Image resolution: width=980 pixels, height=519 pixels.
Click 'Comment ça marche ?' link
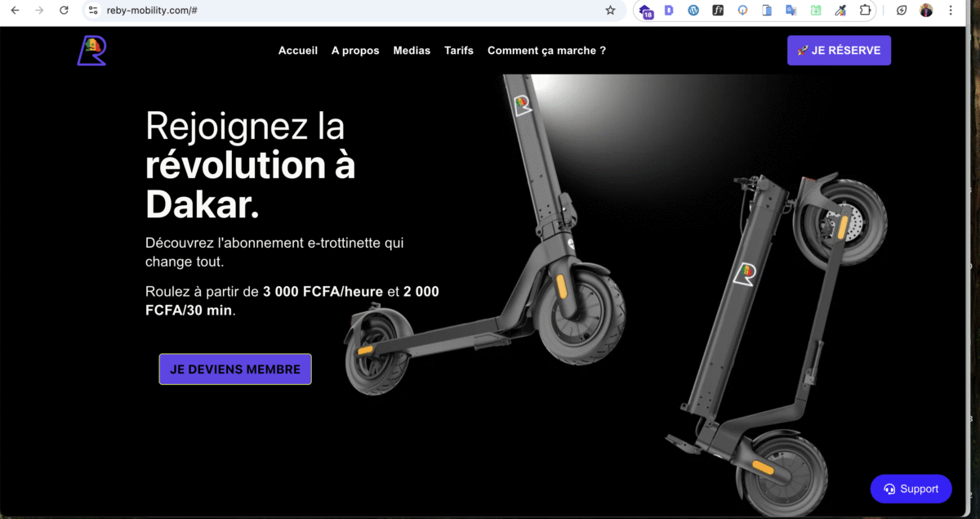pos(546,51)
